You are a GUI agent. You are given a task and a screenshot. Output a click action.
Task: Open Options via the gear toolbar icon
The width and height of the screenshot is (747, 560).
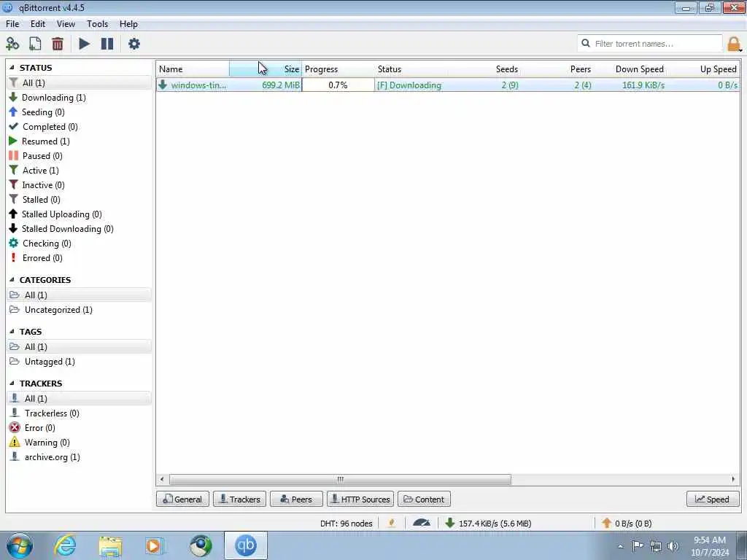pos(134,44)
